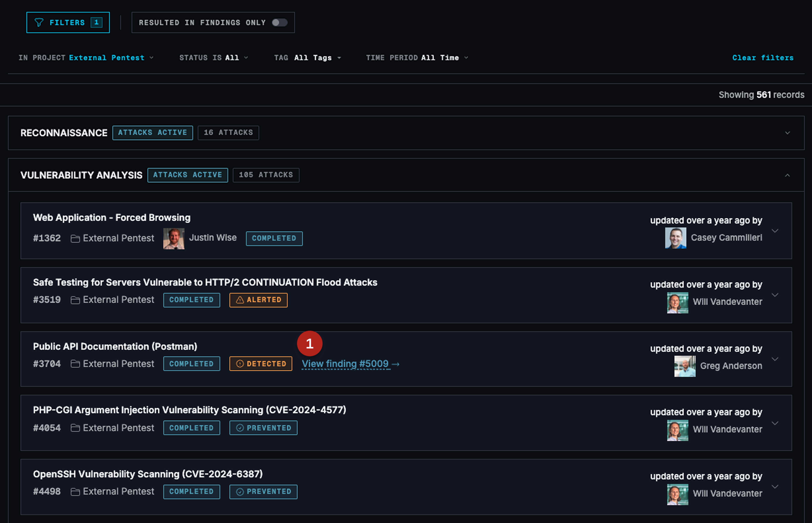
Task: Click Will Vandevanter avatar on attack #4498
Action: (x=677, y=494)
